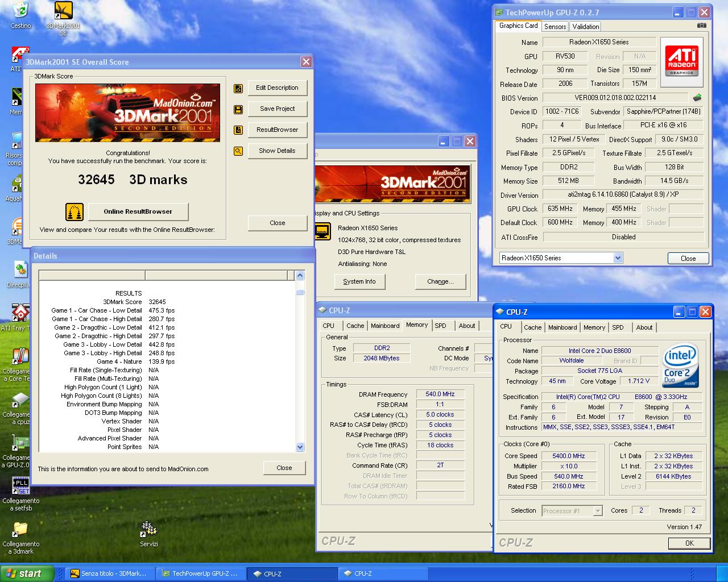Click the Change... button in 3DMark settings
This screenshot has height=582, width=728.
click(x=440, y=281)
